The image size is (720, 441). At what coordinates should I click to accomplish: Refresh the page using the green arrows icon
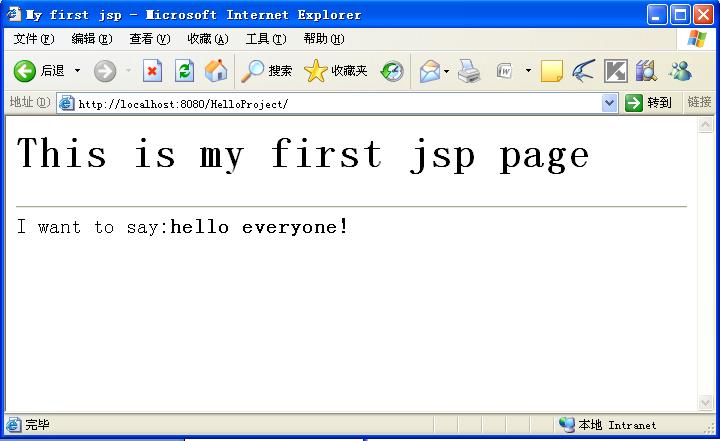tap(185, 71)
